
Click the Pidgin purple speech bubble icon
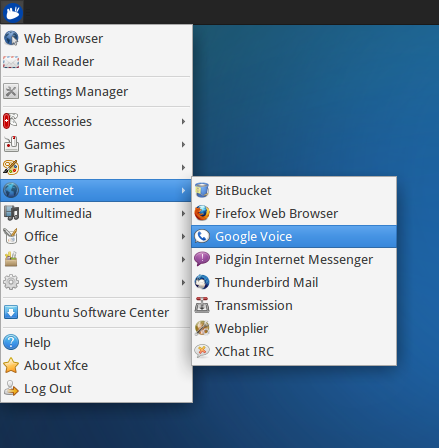202,259
